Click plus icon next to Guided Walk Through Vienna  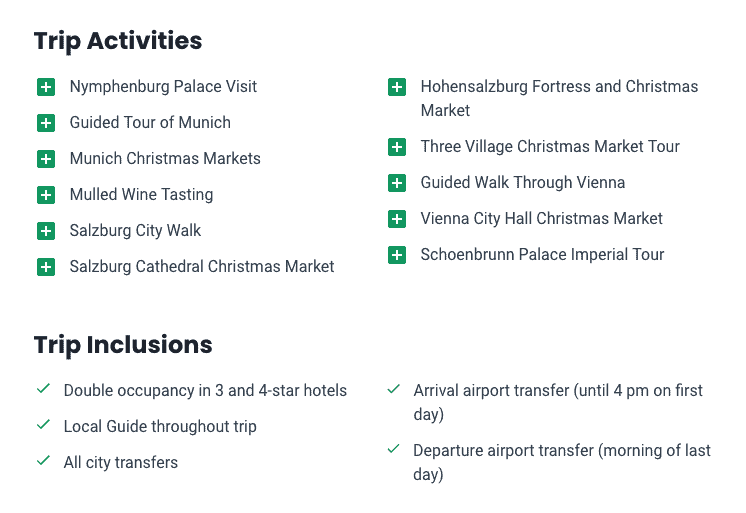click(x=397, y=183)
